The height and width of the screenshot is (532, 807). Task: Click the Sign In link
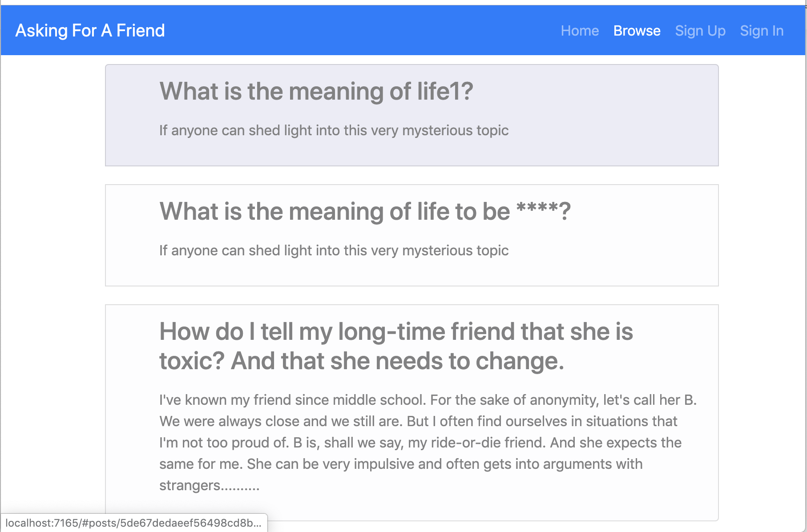pos(761,30)
